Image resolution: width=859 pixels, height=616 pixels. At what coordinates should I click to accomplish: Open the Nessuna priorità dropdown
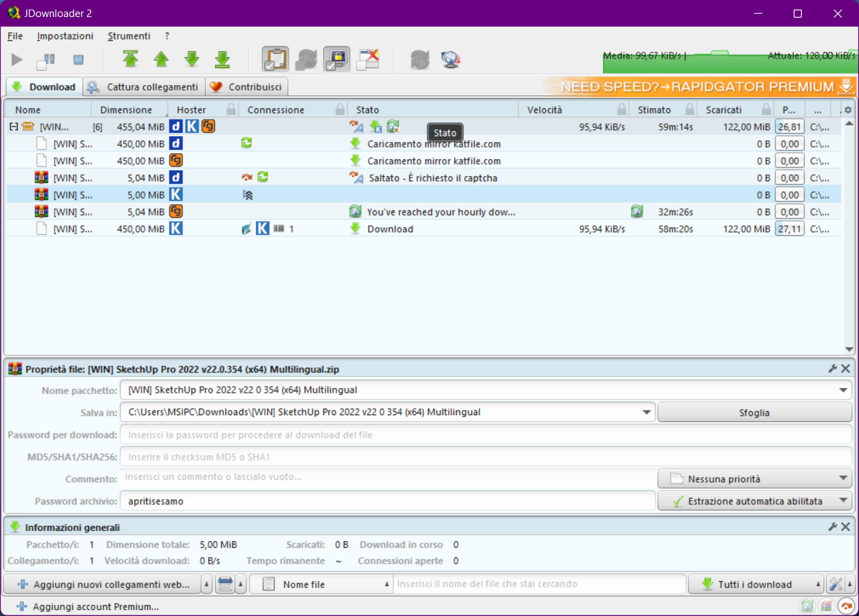(754, 479)
